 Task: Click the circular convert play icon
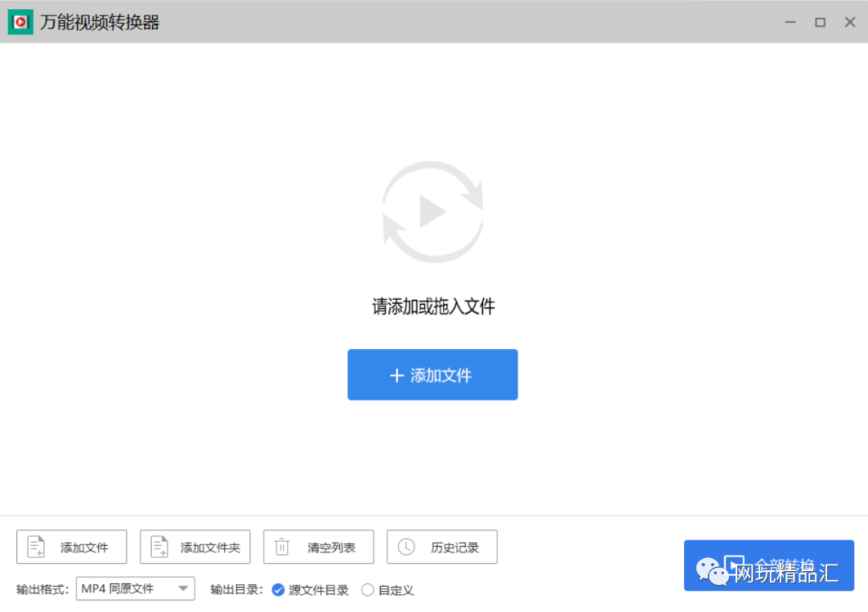tap(432, 212)
